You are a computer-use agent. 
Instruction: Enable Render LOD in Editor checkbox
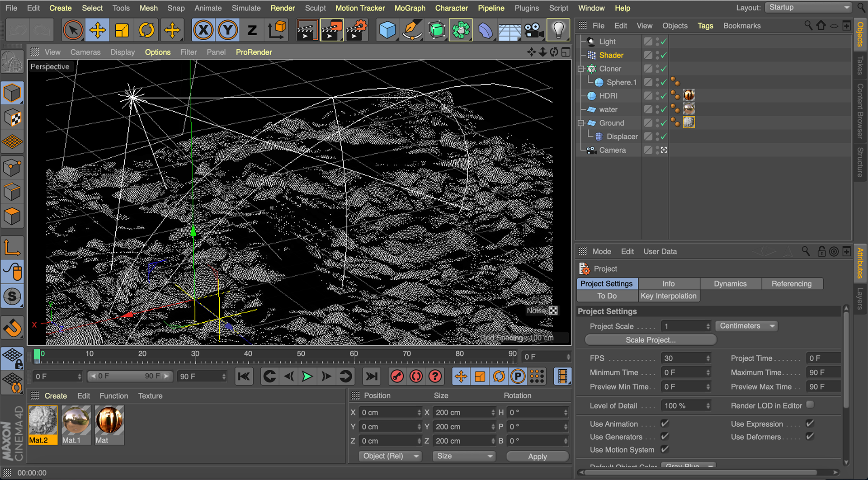[810, 405]
